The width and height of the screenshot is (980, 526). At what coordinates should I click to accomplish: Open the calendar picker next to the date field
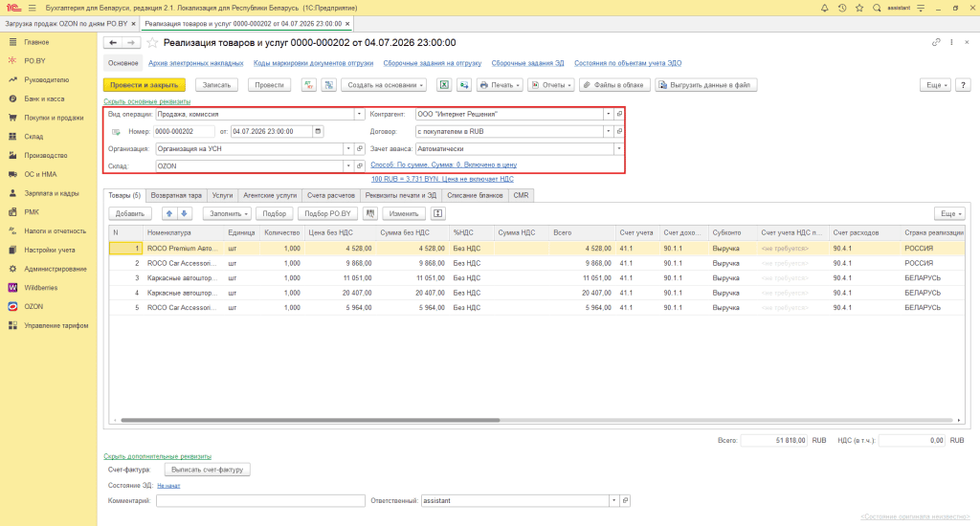(318, 131)
